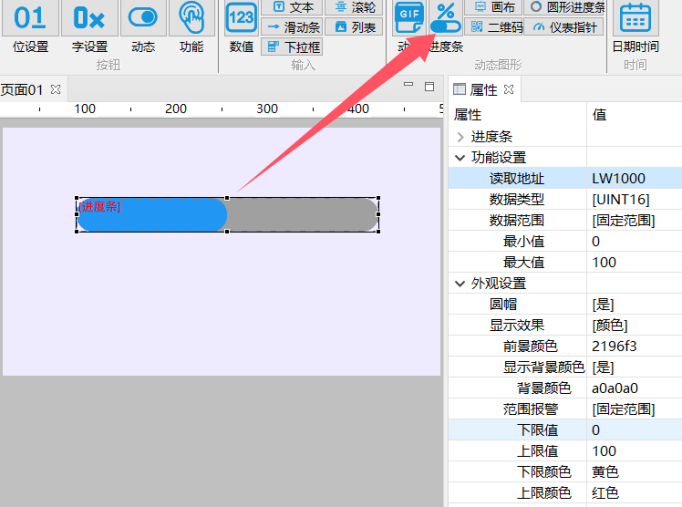
Task: Insert a 滚轮 input control
Action: point(353,7)
